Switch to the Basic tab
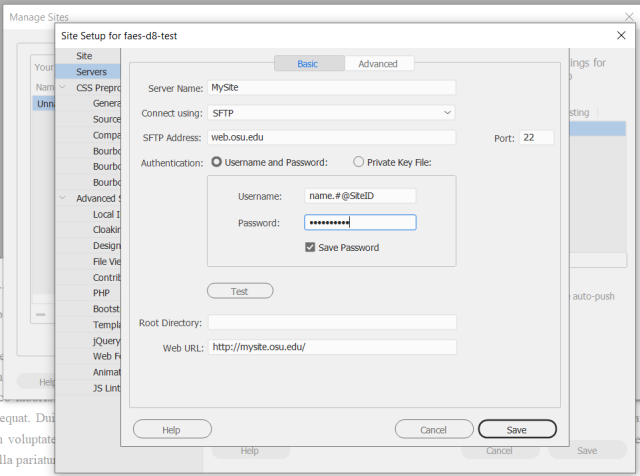 click(x=309, y=64)
